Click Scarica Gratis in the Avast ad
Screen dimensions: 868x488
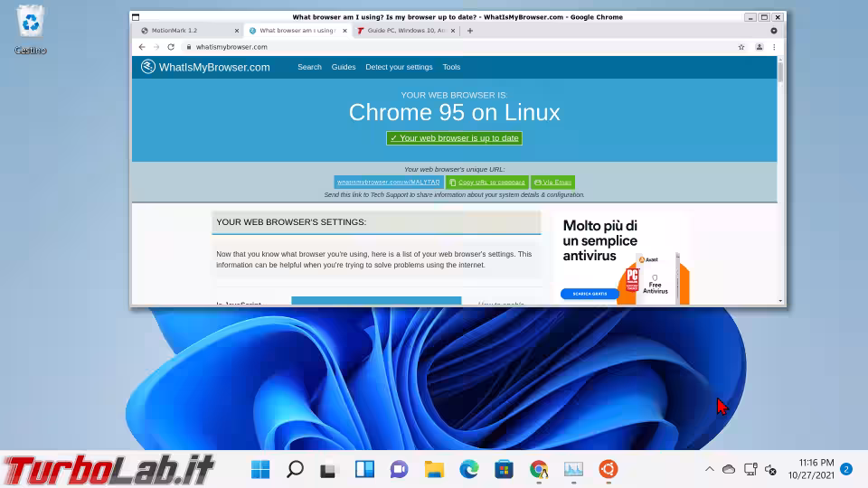pos(590,294)
